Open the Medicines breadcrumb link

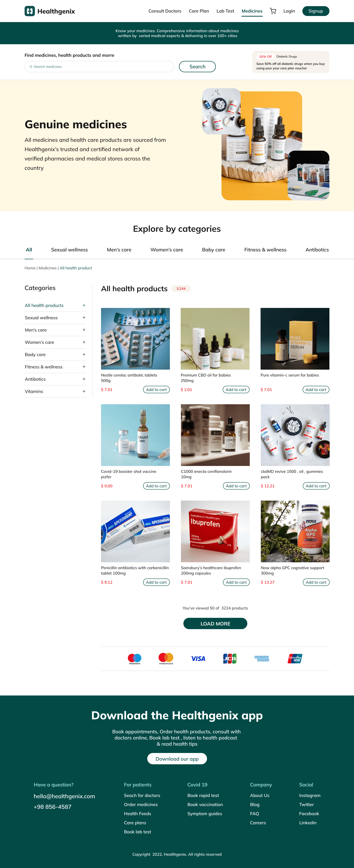(48, 268)
